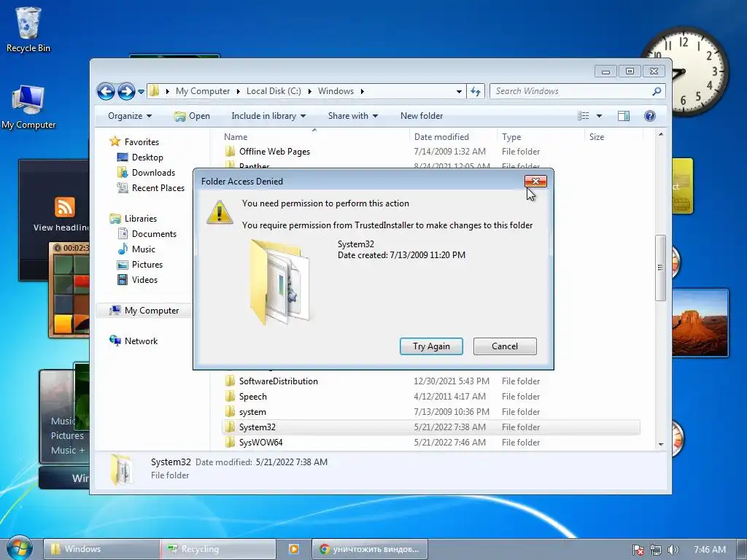Screen dimensions: 747x560
Task: Open the Start menu orb
Action: coord(18,548)
